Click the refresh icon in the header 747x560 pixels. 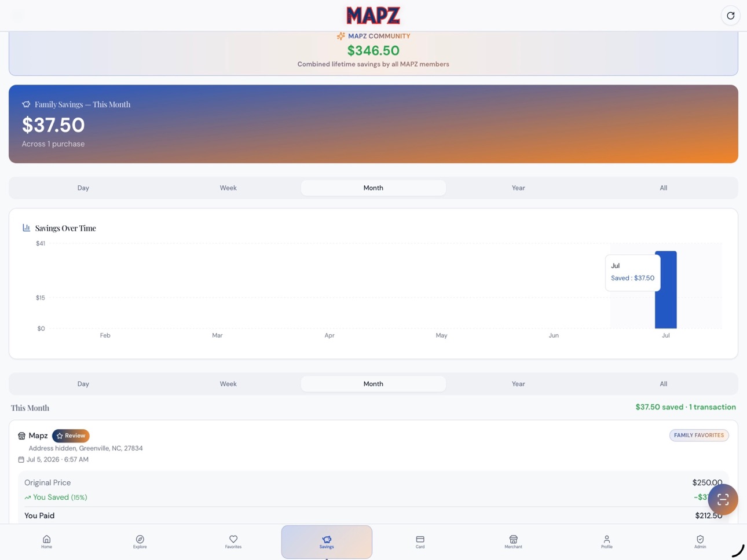pyautogui.click(x=730, y=16)
